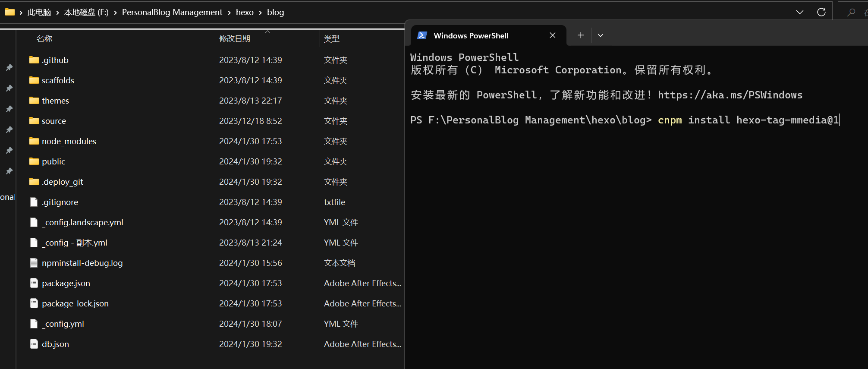Click the db.json file icon
This screenshot has width=868, height=369.
(x=34, y=344)
